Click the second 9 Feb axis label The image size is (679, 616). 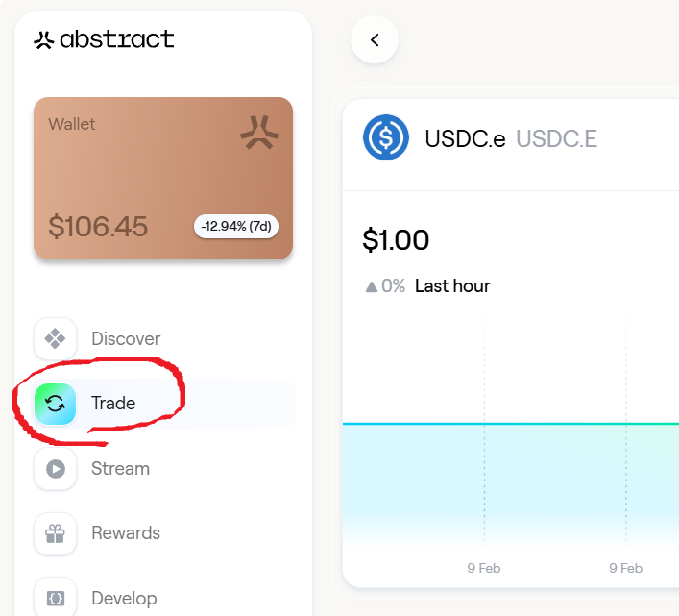pos(626,568)
